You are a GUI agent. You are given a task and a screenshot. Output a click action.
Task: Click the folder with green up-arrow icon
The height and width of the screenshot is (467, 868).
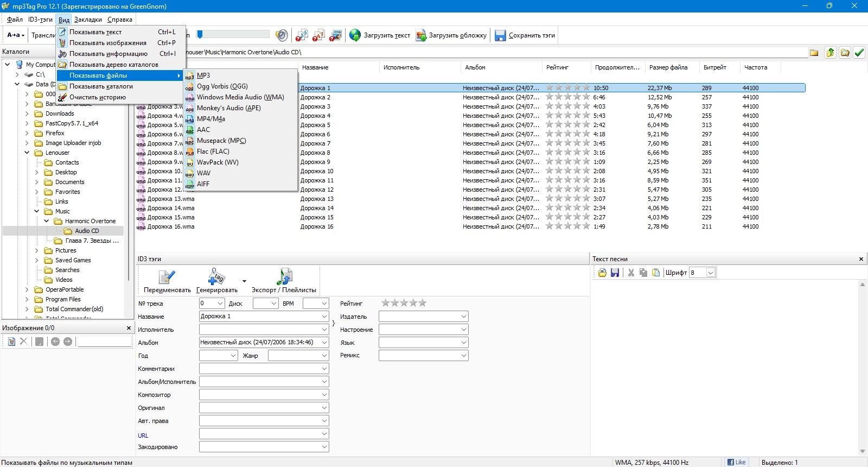click(830, 53)
